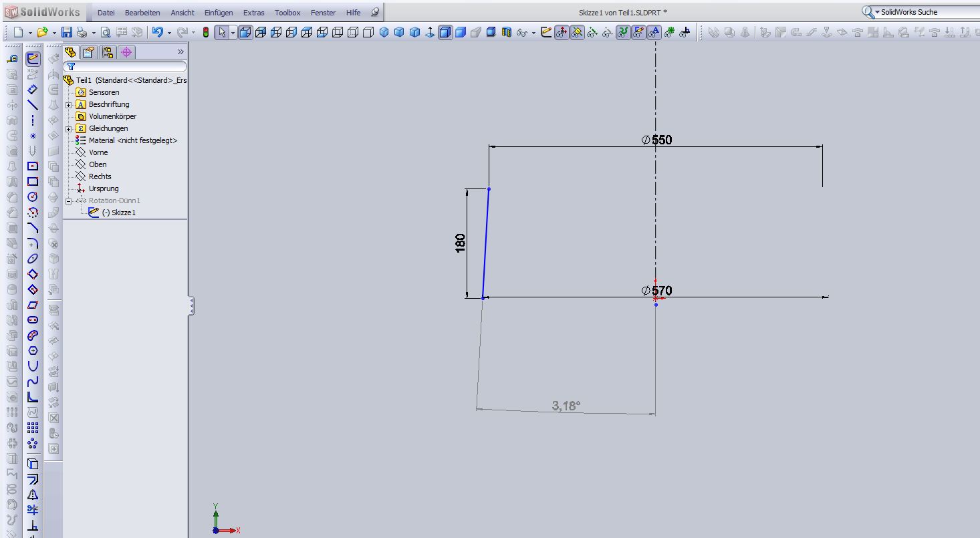Select the Teil1 root node in the tree
Image resolution: width=980 pixels, height=538 pixels.
coord(125,80)
